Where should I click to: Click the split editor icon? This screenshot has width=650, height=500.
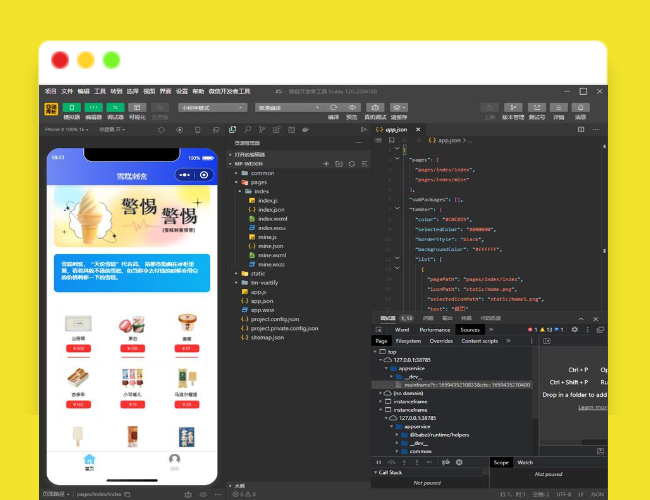click(x=578, y=129)
